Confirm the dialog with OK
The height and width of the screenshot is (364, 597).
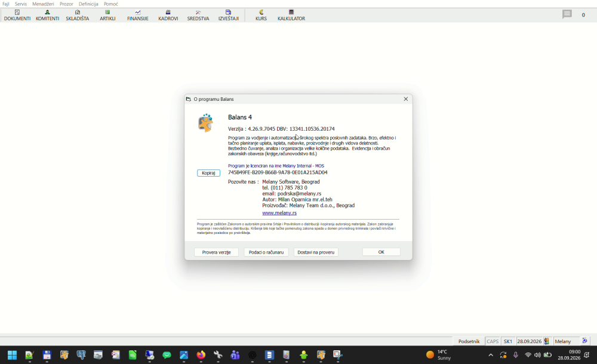pos(381,252)
